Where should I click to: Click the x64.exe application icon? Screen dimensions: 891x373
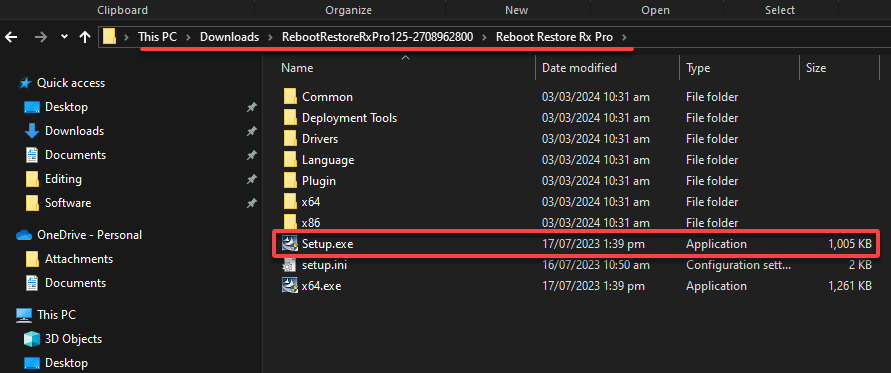click(x=290, y=285)
